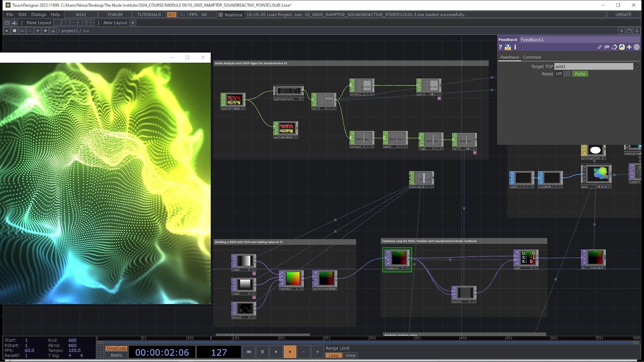Open the Python help for feedback1 operator
This screenshot has width=644, height=362.
[x=508, y=47]
